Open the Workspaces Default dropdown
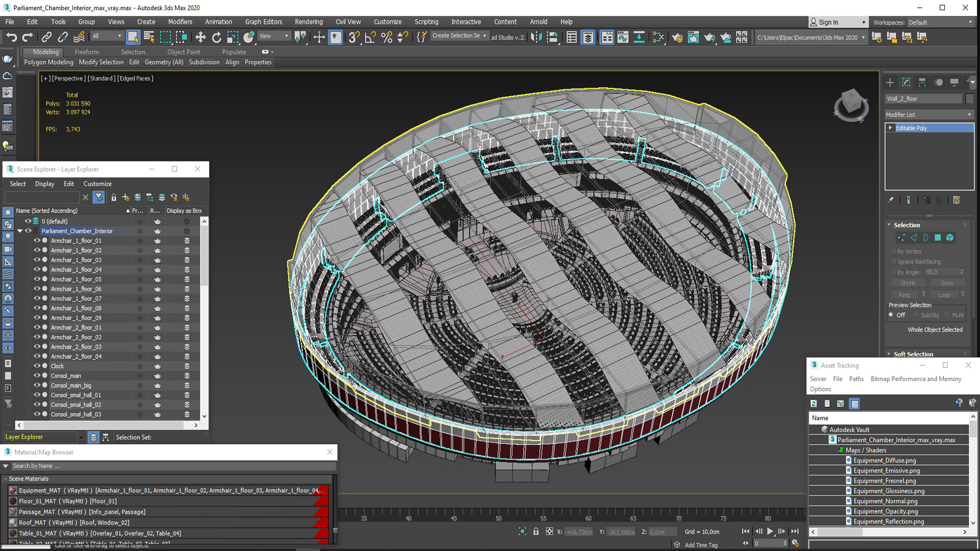This screenshot has width=980, height=551. coord(940,22)
